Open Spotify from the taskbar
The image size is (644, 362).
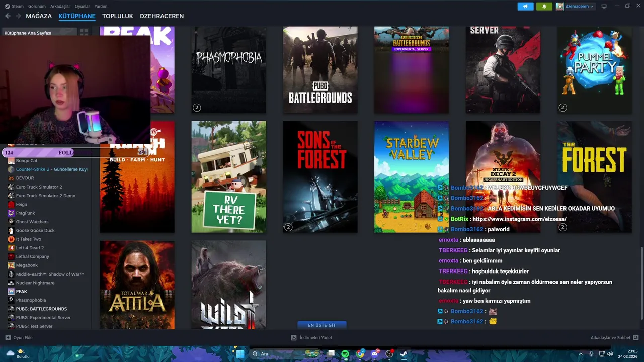click(345, 354)
